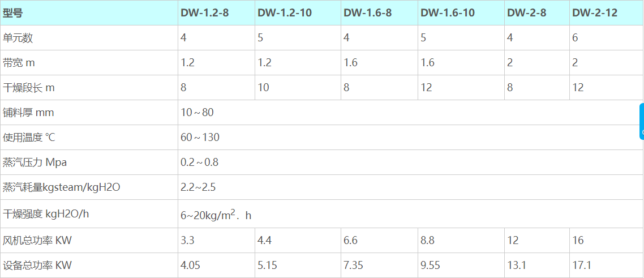Viewport: 644px width, 278px height.
Task: Select the DW-2-8 column header
Action: click(x=526, y=12)
